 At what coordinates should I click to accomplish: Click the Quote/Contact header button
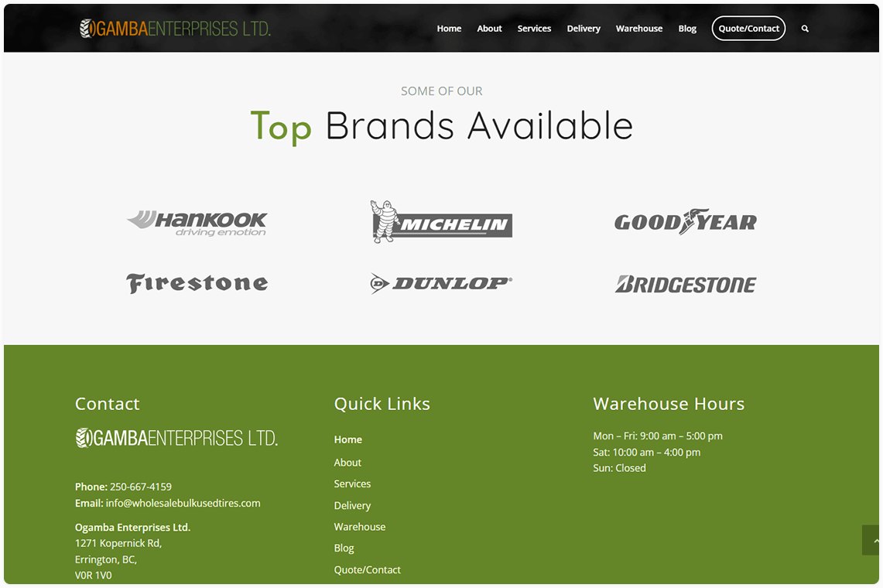pyautogui.click(x=748, y=29)
